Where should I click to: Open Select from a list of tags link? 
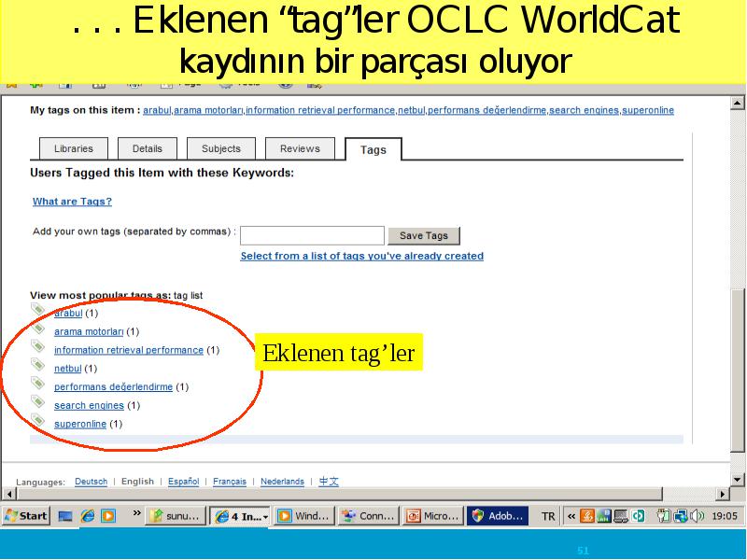click(361, 256)
